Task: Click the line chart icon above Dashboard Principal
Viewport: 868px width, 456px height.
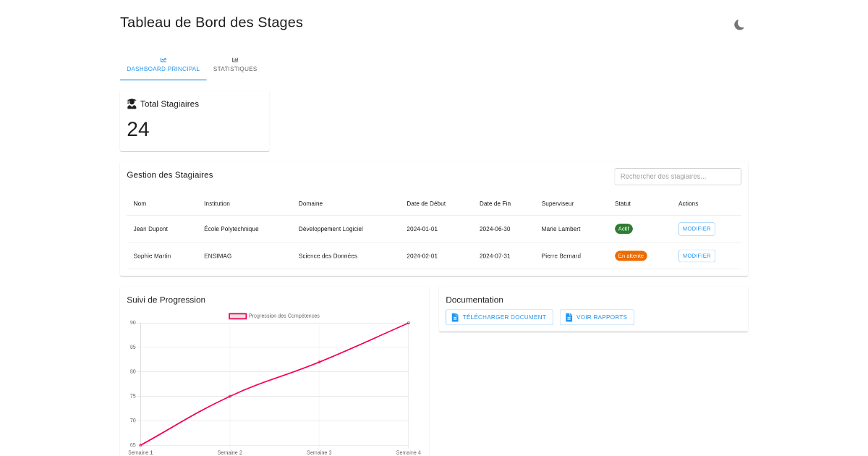Action: (163, 59)
